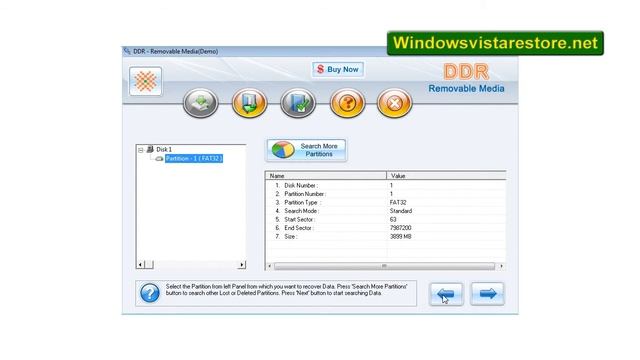Click the orange save-with-arrow toolbar icon
Image resolution: width=640 pixels, height=360 pixels.
click(x=249, y=103)
